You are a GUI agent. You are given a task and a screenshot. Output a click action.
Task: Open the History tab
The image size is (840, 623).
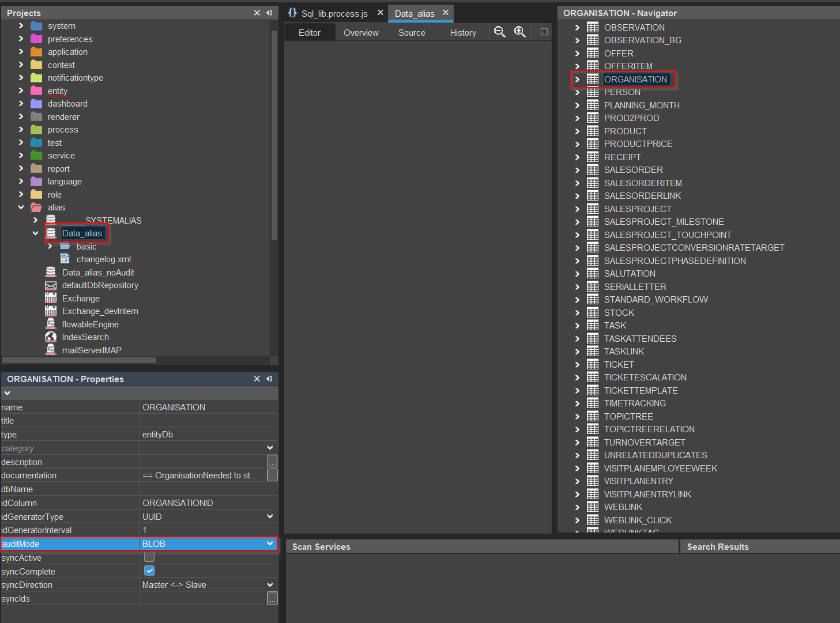pos(462,32)
